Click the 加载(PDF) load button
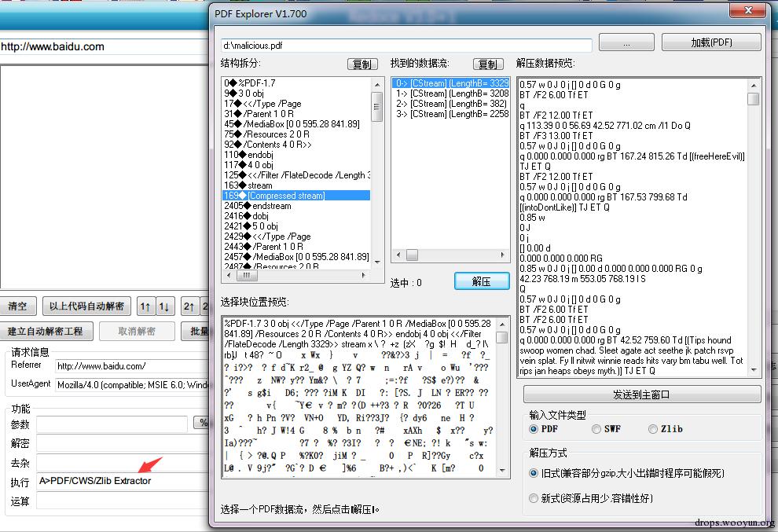This screenshot has height=532, width=778. [711, 43]
